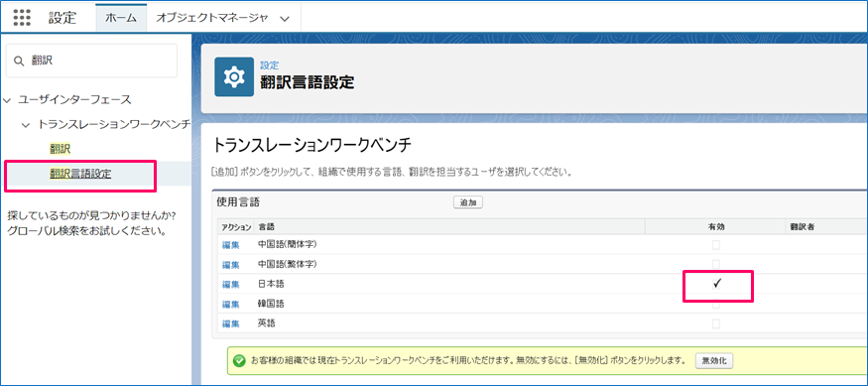Image resolution: width=868 pixels, height=386 pixels.
Task: Click the 翻訳言語設定 page title
Action: click(308, 83)
